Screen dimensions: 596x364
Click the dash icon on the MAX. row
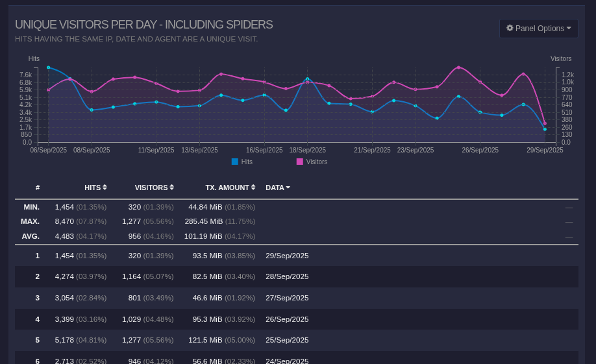[x=569, y=221]
